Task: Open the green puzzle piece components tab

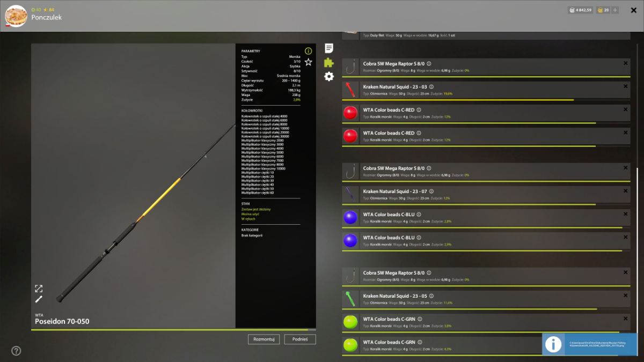Action: coord(329,62)
